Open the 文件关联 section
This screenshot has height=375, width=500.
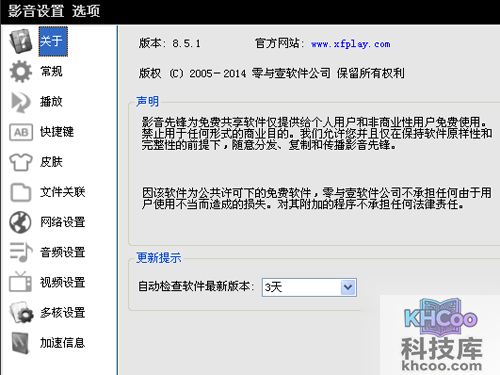(62, 192)
